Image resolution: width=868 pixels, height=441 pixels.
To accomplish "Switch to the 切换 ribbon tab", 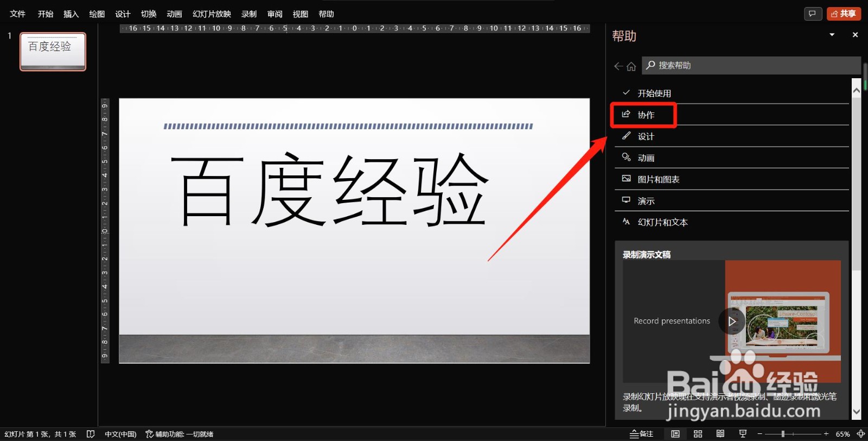I will [x=149, y=14].
